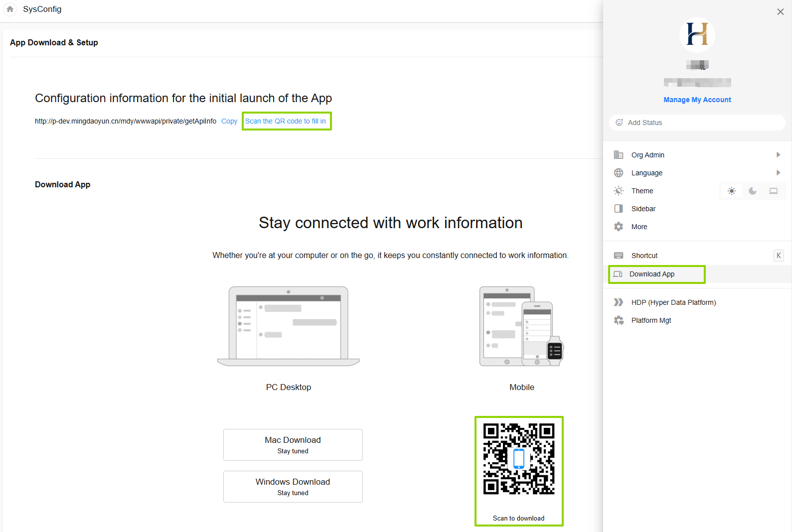Click the Mobile devices illustration
The image size is (792, 532).
(x=522, y=326)
